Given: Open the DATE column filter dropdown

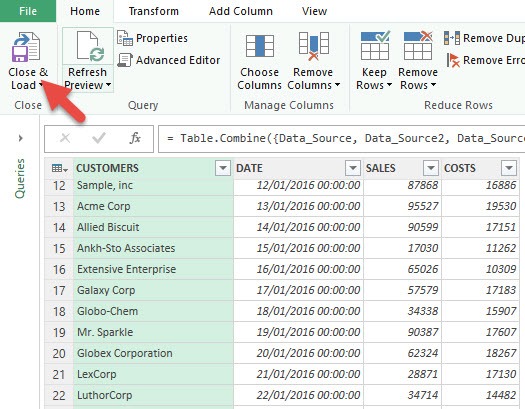Looking at the screenshot, I should (353, 168).
